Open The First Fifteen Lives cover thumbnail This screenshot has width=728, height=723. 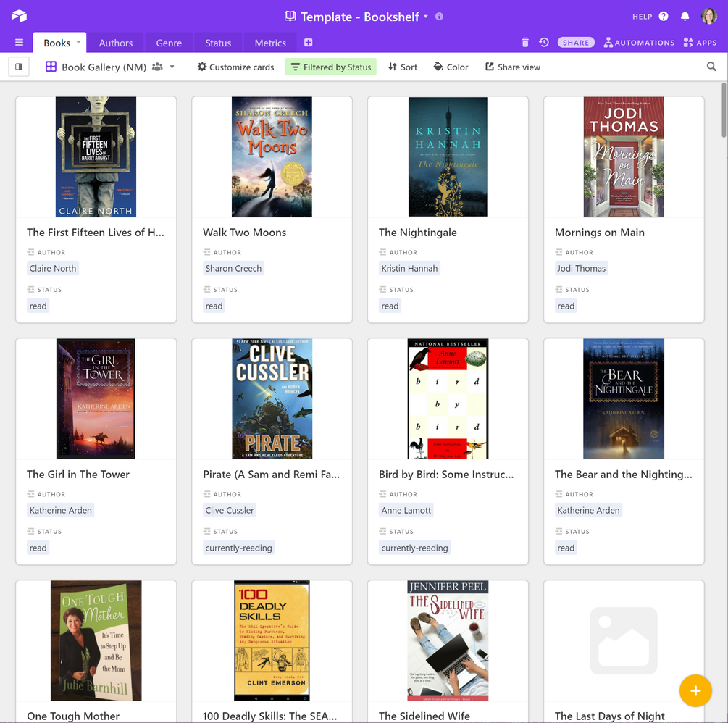(x=96, y=157)
